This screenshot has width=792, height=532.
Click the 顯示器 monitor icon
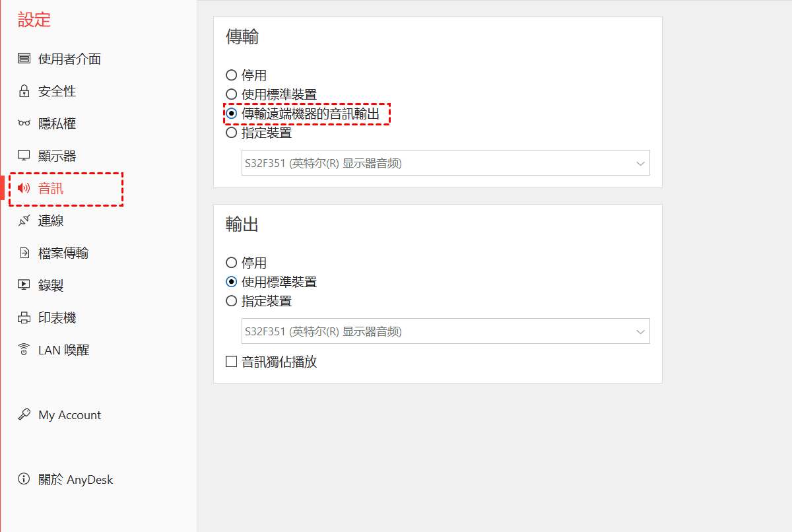24,156
